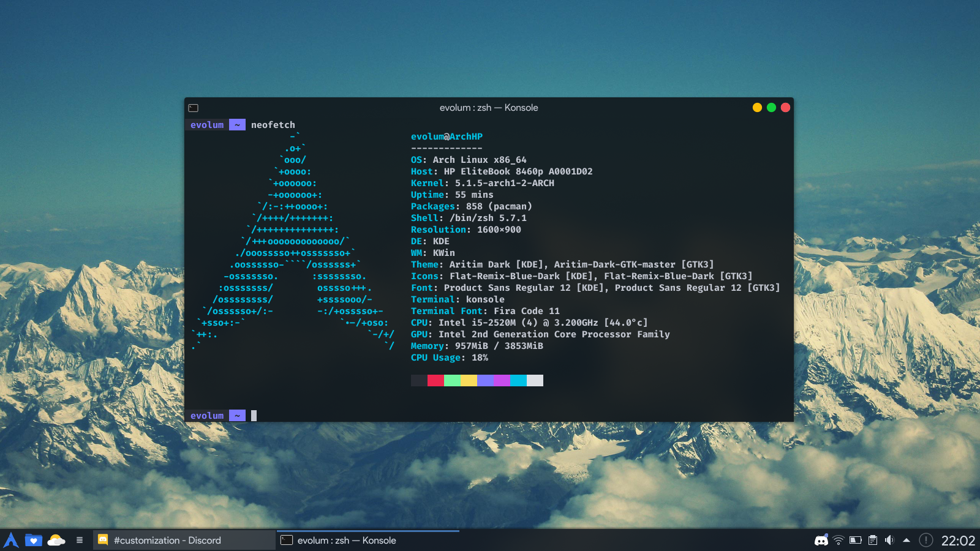980x551 pixels.
Task: Open the volume speaker tray icon
Action: (889, 540)
